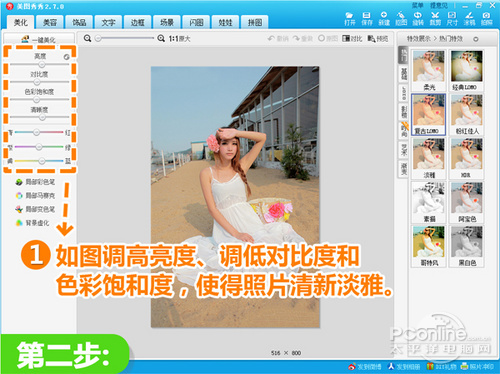Apply the 粉红佳人 effect thumbnail
Viewport: 500px width, 374px height.
click(467, 114)
